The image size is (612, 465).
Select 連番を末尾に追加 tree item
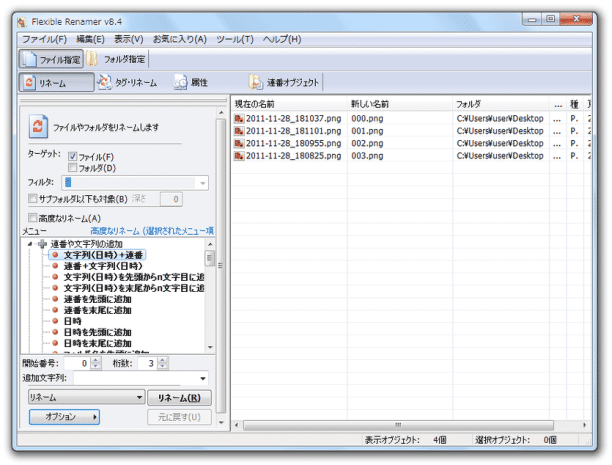pyautogui.click(x=98, y=310)
